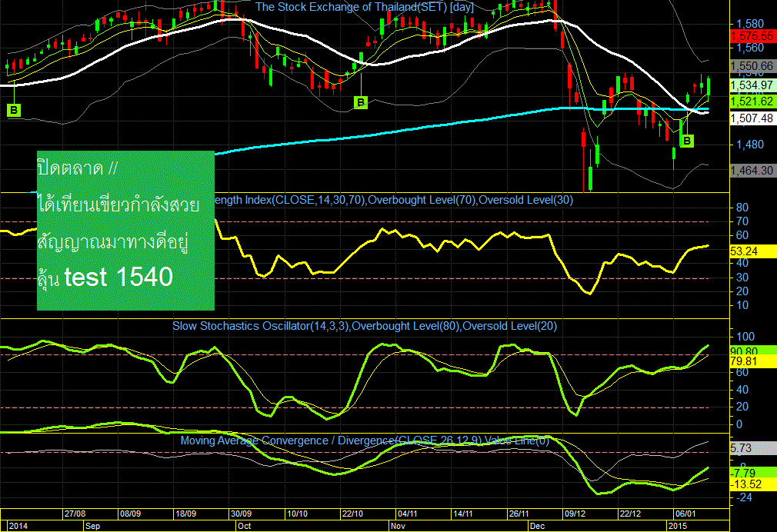The height and width of the screenshot is (532, 777).
Task: Select the Relative Strength Index panel title
Action: tap(394, 200)
